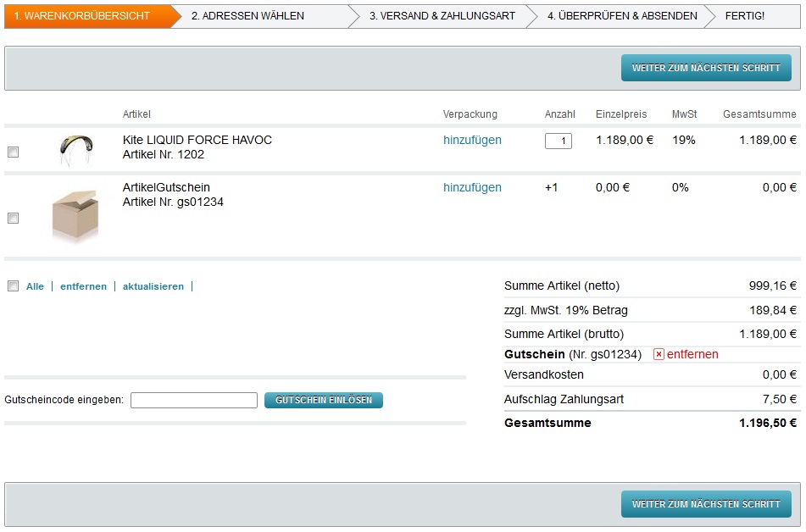Click 'hinzufügen' packaging link for the kite
The height and width of the screenshot is (532, 806).
point(472,140)
